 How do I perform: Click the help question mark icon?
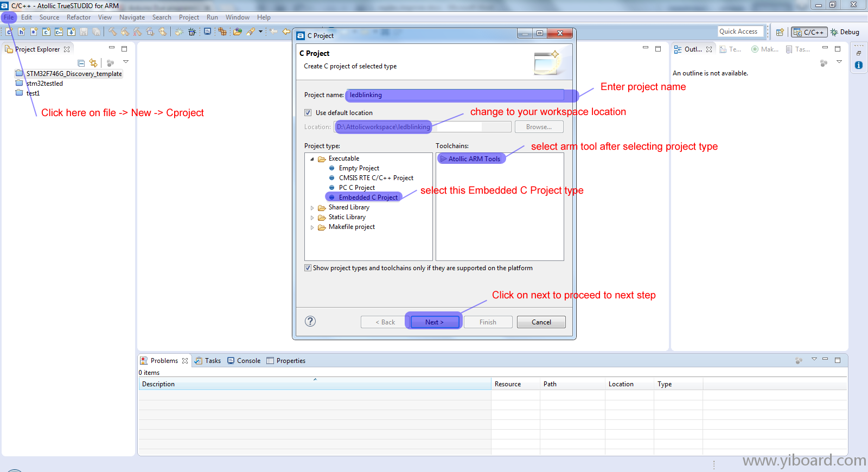[x=310, y=321]
